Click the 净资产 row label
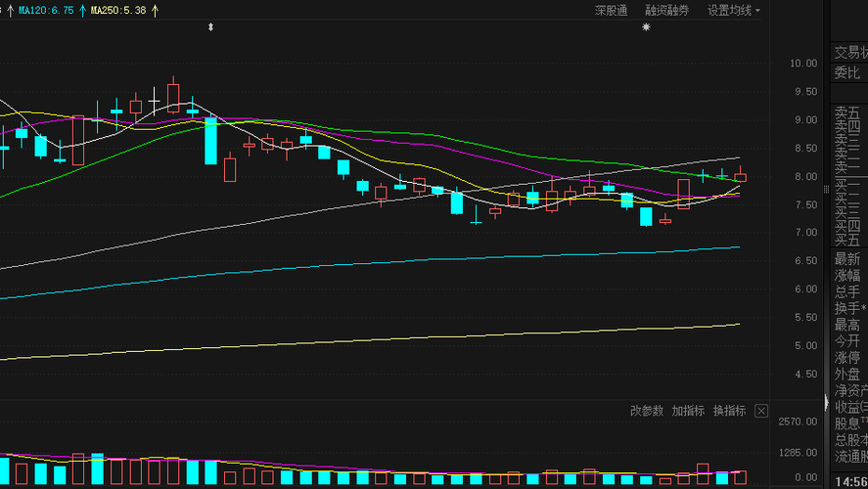This screenshot has width=868, height=489. (x=851, y=390)
